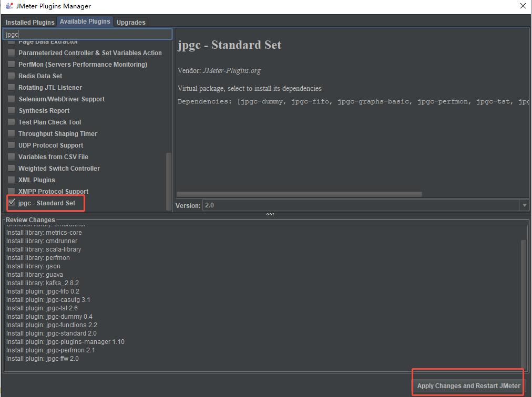Image resolution: width=532 pixels, height=397 pixels.
Task: Click 'Install library: kafka_2.8.2' line
Action: pos(43,283)
